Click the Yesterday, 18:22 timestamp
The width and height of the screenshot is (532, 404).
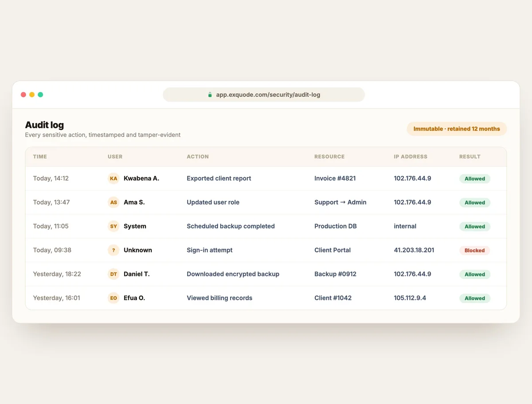(57, 274)
